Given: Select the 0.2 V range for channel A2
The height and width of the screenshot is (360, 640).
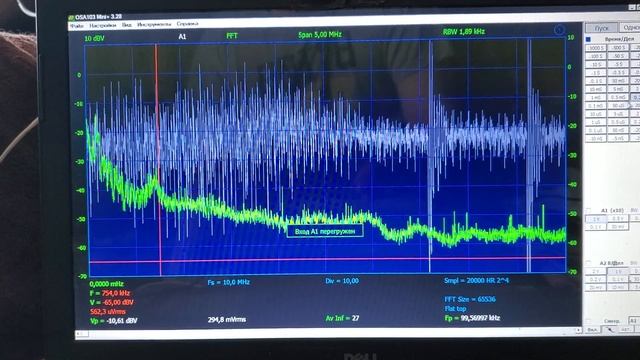Looking at the screenshot, I should tap(596, 280).
